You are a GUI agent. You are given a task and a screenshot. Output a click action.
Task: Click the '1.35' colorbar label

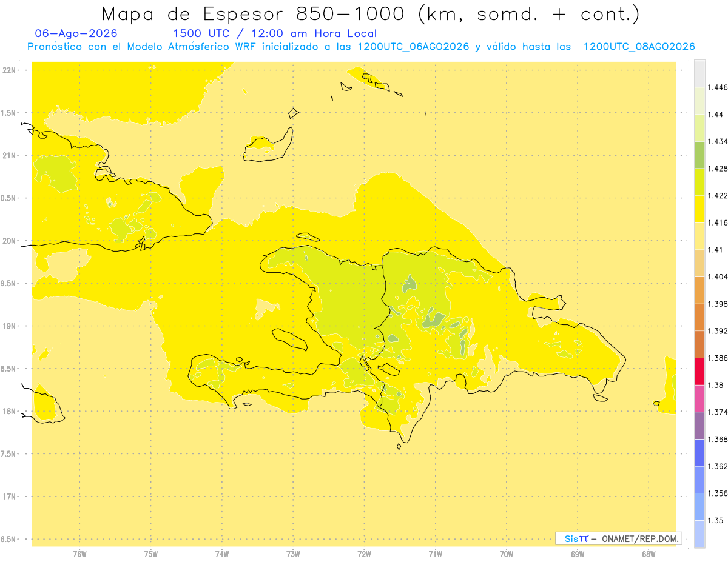coord(715,520)
